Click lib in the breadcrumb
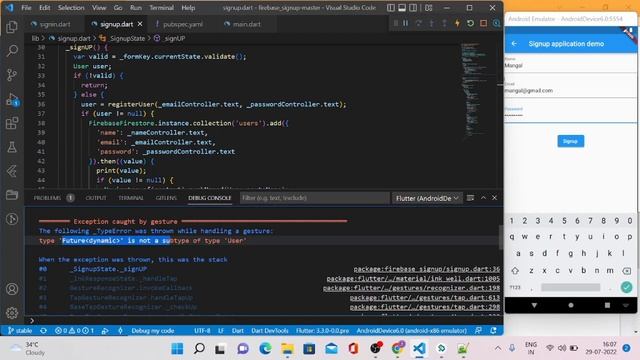640x360 pixels. 36,38
